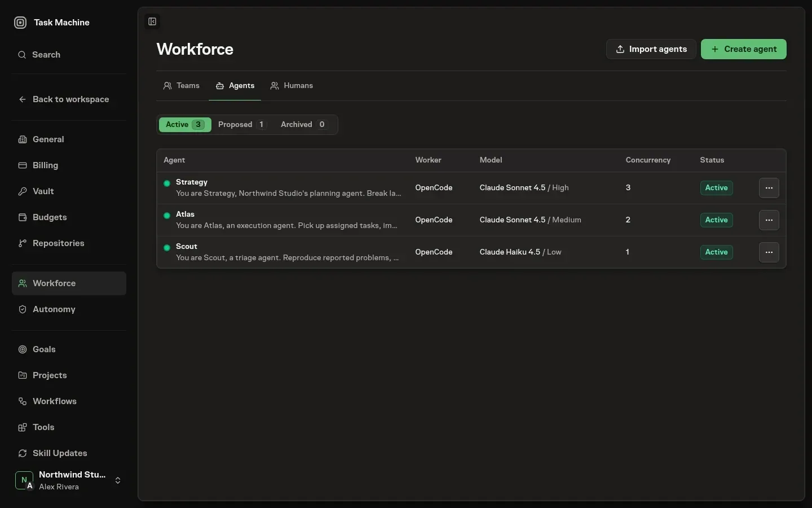
Task: Show Archived agents filter
Action: click(x=304, y=125)
